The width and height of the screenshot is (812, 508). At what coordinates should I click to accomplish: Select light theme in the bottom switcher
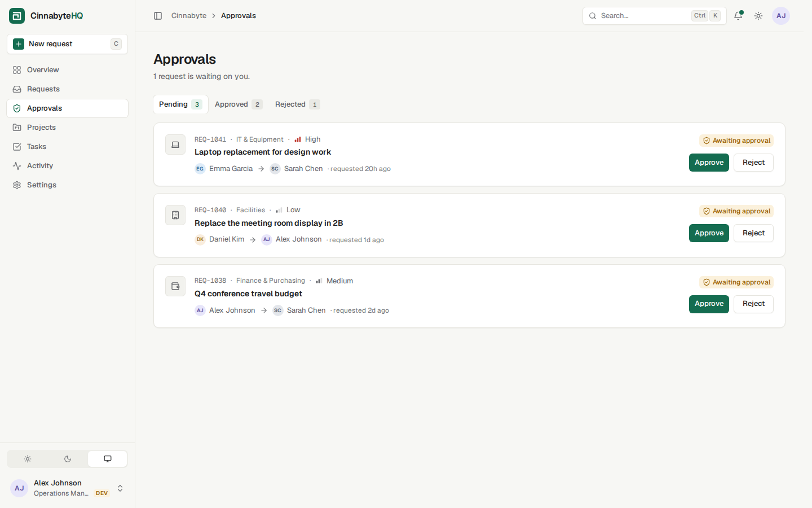coord(28,459)
